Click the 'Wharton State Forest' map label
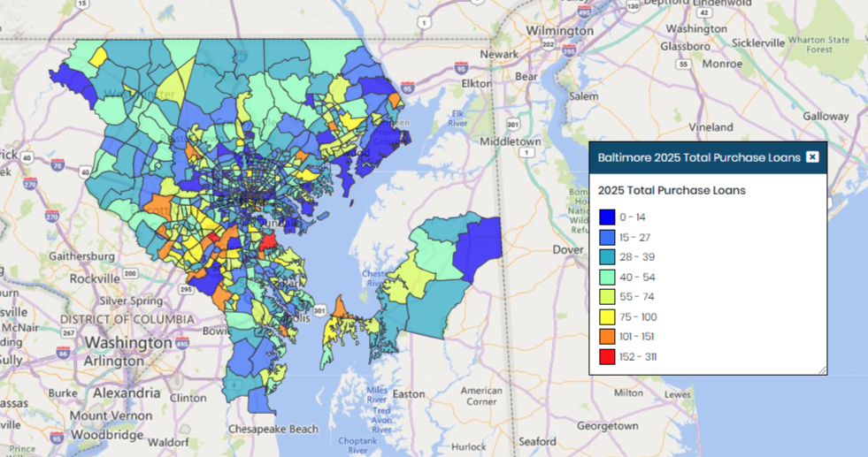 pyautogui.click(x=818, y=45)
